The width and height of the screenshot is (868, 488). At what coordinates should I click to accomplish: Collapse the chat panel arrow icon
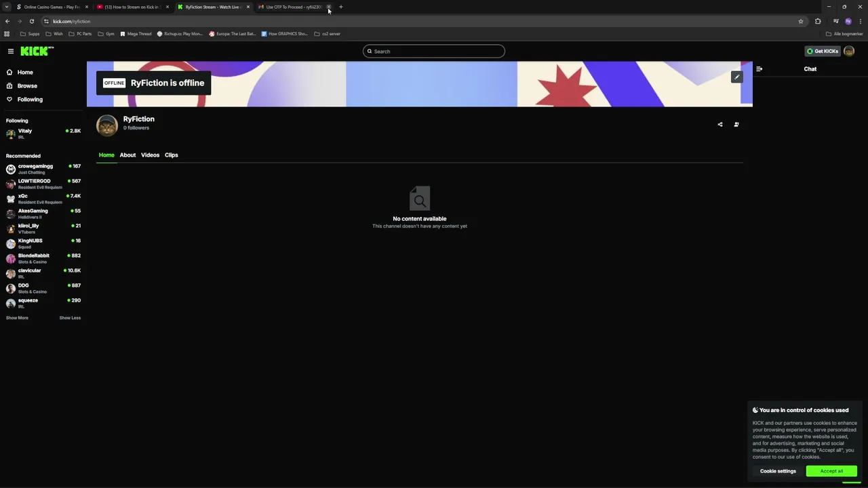[x=759, y=69]
